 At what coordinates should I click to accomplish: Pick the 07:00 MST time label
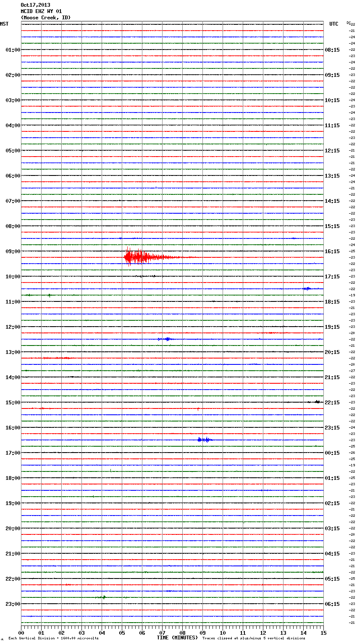coord(13,201)
